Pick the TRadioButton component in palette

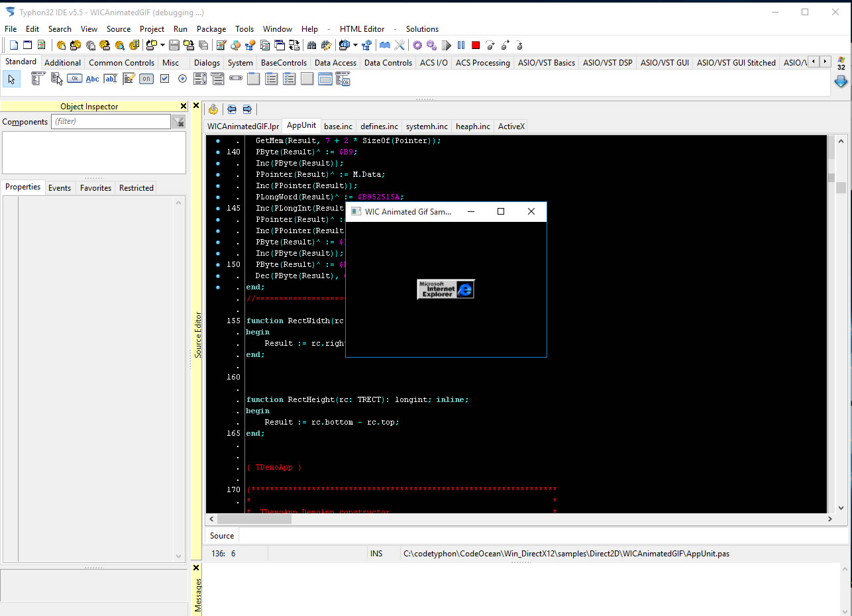(182, 79)
